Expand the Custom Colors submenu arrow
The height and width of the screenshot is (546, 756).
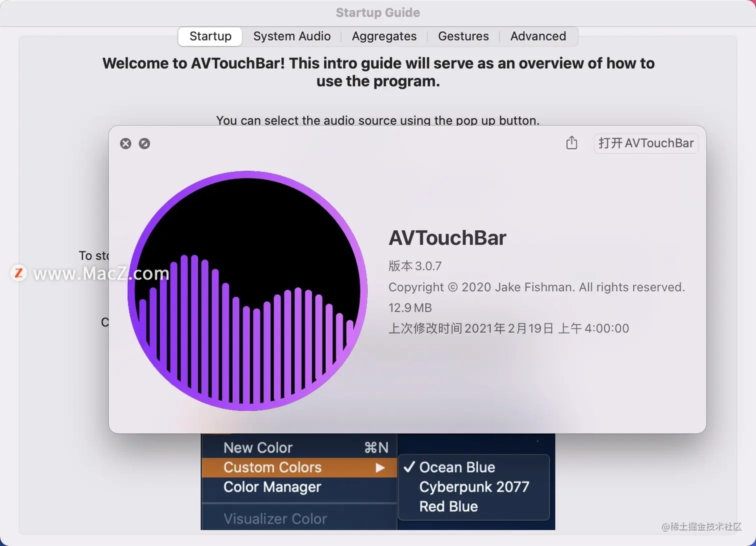(x=380, y=467)
